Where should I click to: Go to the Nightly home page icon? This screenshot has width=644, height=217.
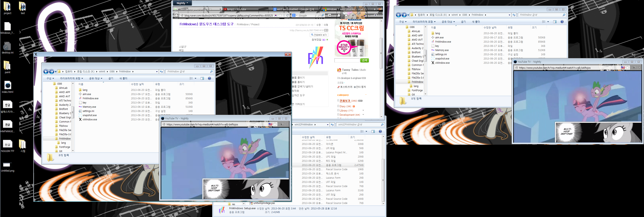pos(346,15)
